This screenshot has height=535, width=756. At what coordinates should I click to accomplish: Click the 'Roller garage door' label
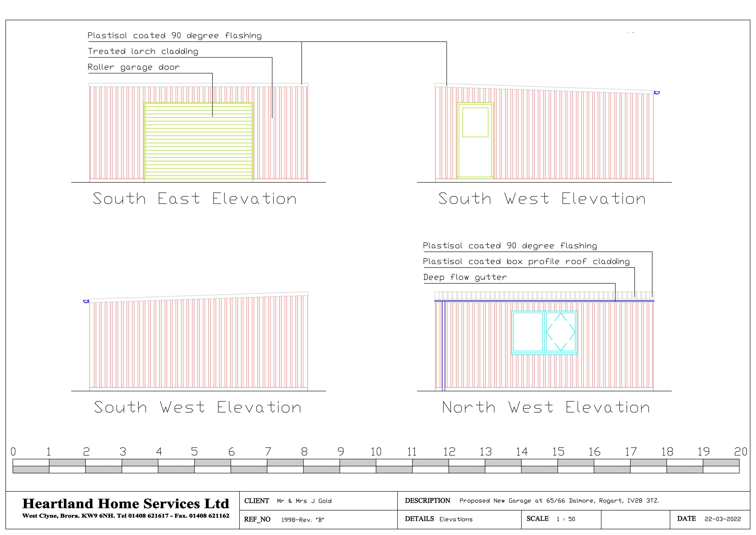(x=134, y=68)
